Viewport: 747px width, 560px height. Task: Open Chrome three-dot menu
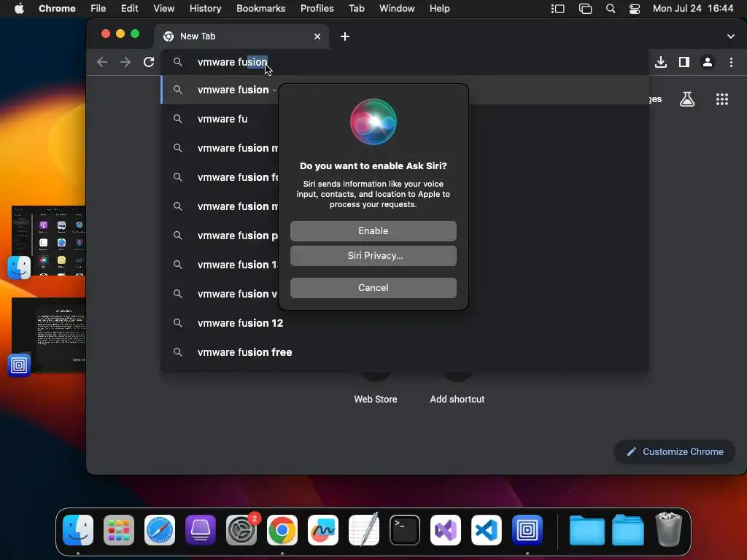tap(731, 62)
